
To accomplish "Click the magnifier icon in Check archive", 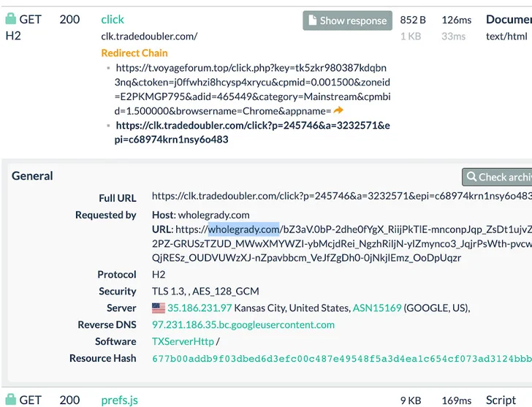I will pyautogui.click(x=471, y=176).
